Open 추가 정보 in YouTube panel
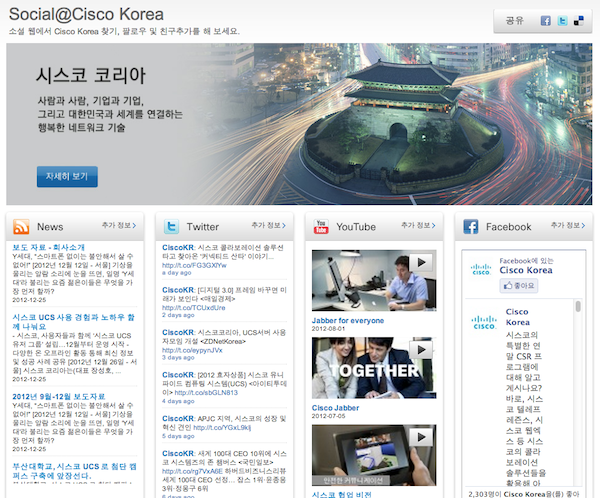 (x=418, y=225)
